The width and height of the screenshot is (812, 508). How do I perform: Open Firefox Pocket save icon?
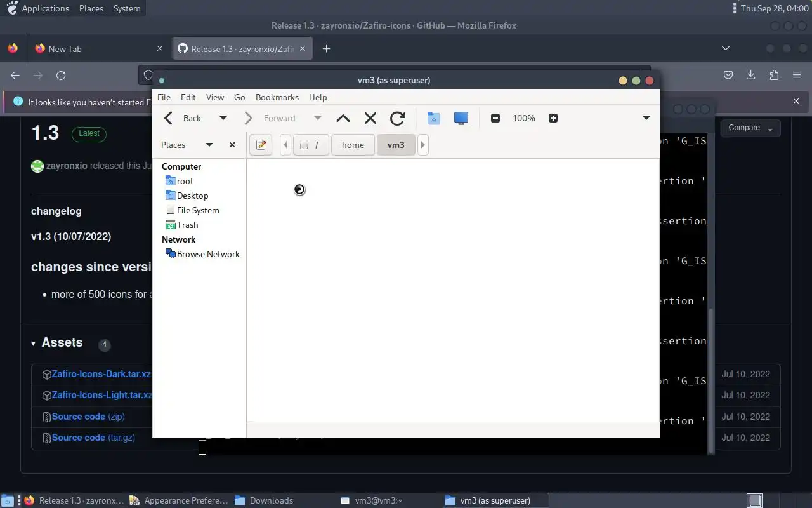tap(728, 75)
